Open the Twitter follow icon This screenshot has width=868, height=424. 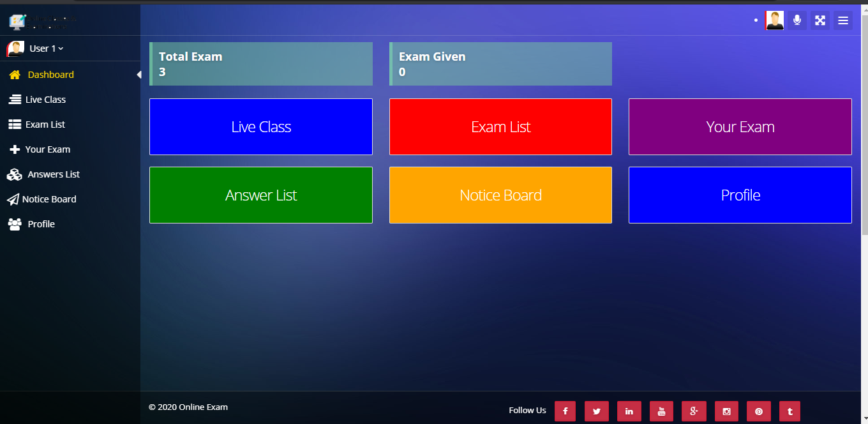point(597,411)
